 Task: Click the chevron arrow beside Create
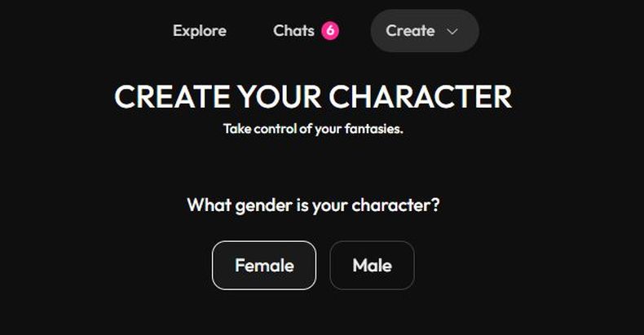[x=453, y=32]
